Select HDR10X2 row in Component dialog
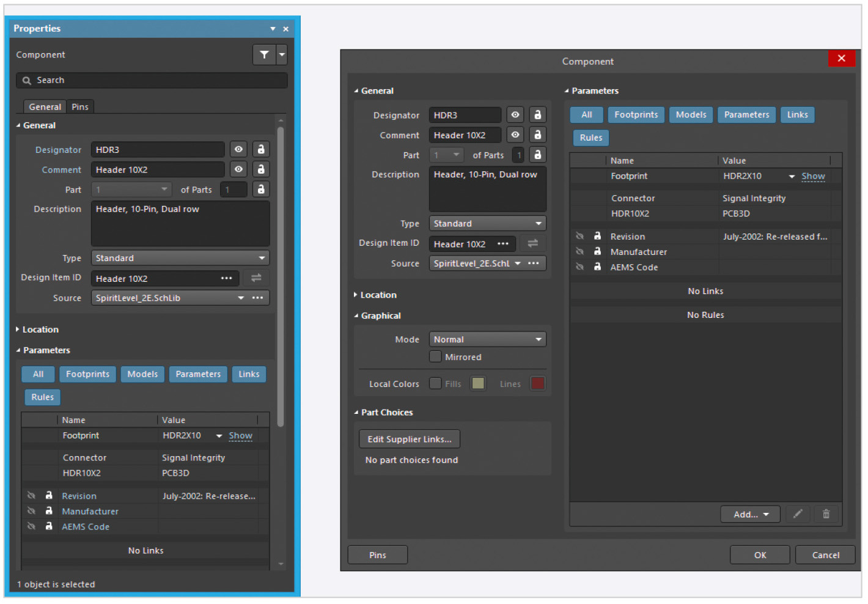Screen dimensions: 868x604 point(706,213)
